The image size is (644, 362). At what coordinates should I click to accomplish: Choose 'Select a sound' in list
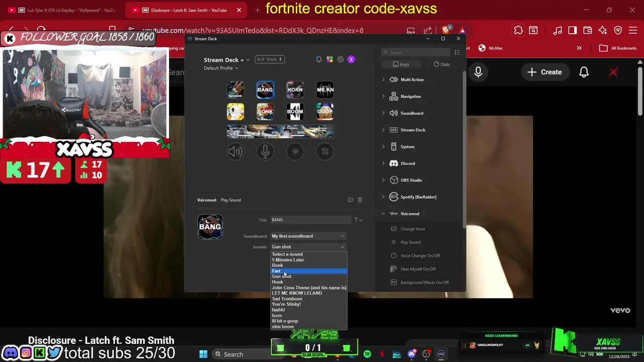coord(309,254)
